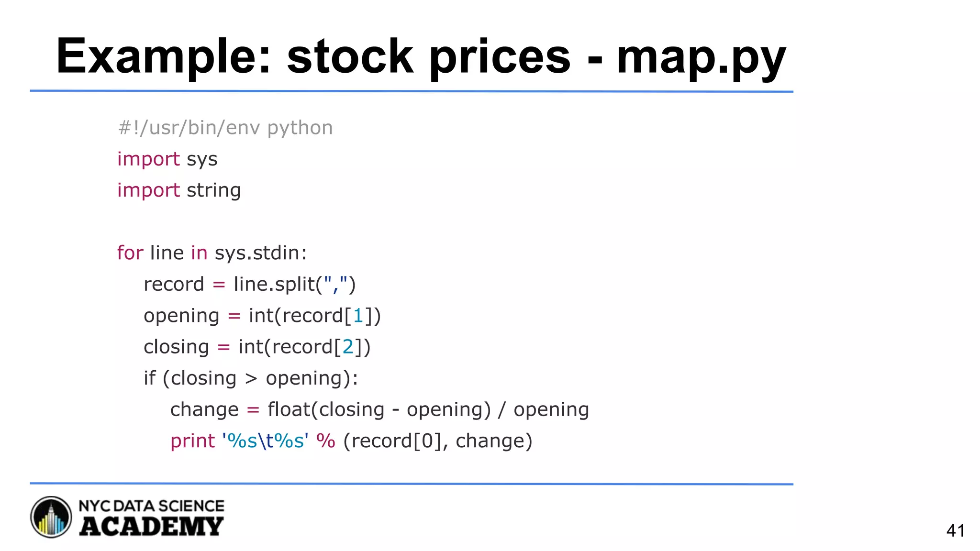Click the print keyword in the last code line
Viewport: 980px width, 551px height.
192,441
